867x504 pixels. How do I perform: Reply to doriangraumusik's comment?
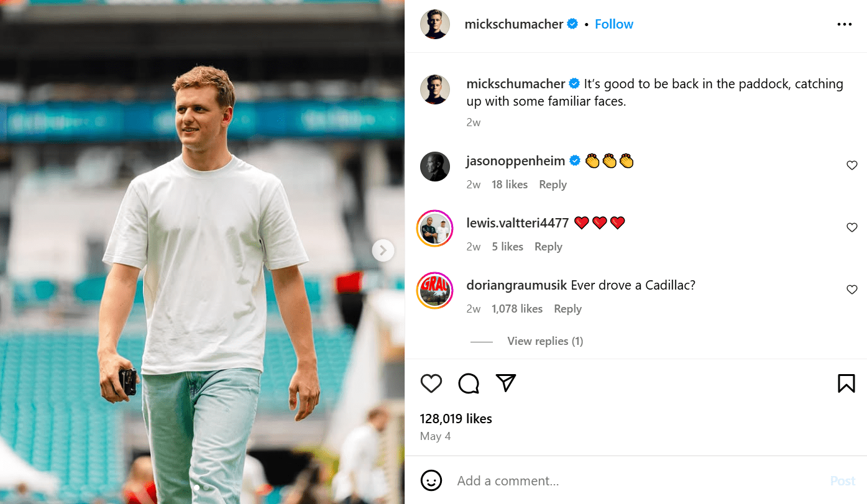[567, 308]
